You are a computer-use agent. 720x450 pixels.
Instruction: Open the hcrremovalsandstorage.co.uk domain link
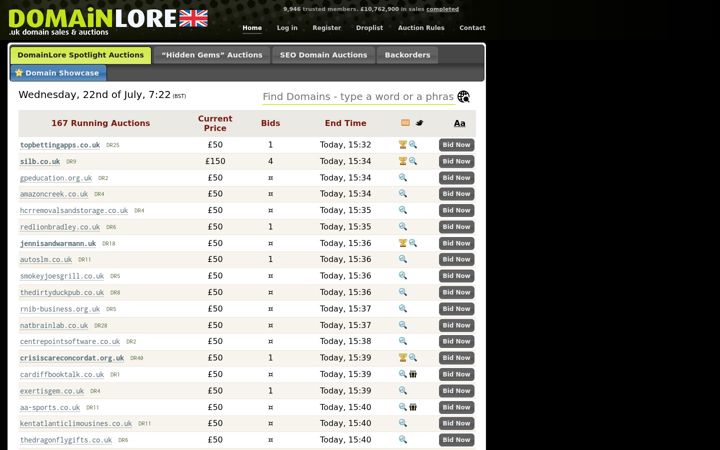pos(74,210)
